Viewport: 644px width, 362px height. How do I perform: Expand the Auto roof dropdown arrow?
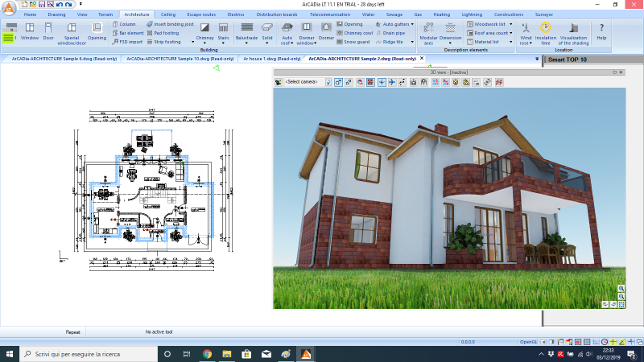coord(287,43)
